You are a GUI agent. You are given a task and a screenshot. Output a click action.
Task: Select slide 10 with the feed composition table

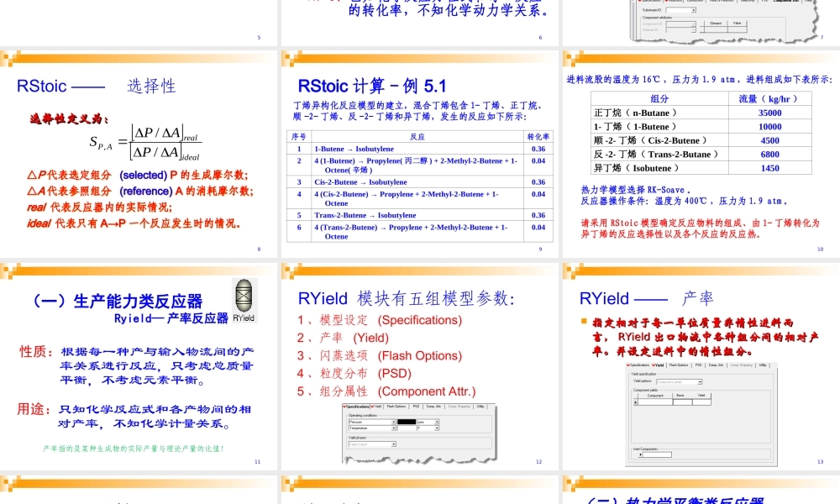(x=701, y=154)
